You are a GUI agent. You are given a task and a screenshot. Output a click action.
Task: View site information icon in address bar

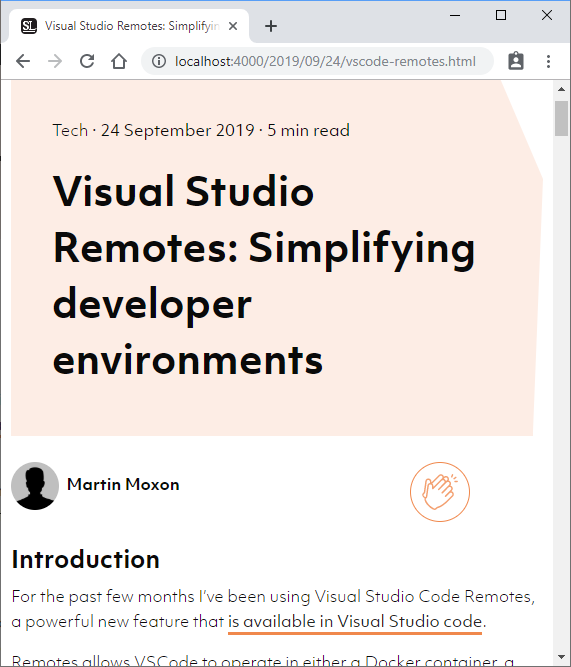tap(159, 61)
